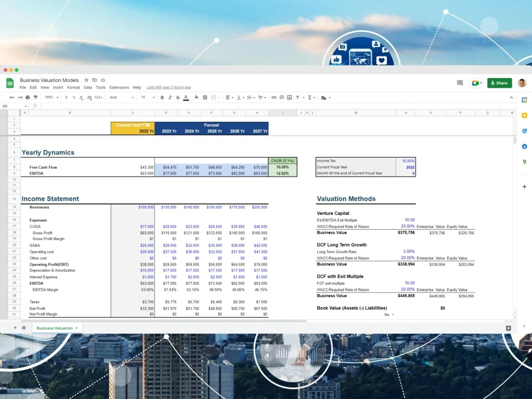Open 'Last edit was 3 hours ago' history
The height and width of the screenshot is (399, 532).
pyautogui.click(x=169, y=87)
